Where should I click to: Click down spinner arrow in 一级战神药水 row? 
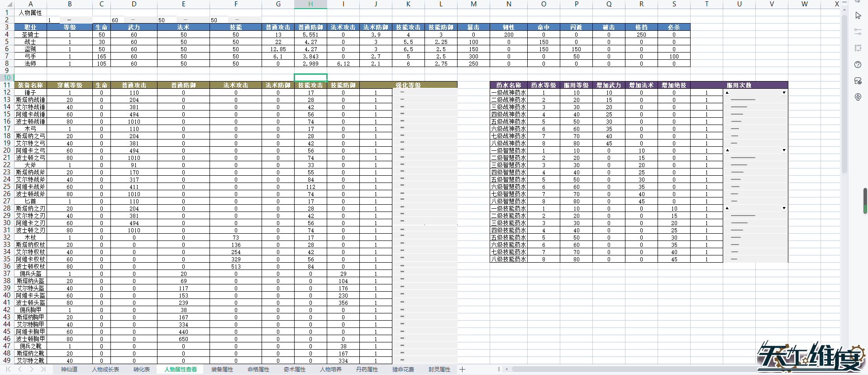coord(784,93)
